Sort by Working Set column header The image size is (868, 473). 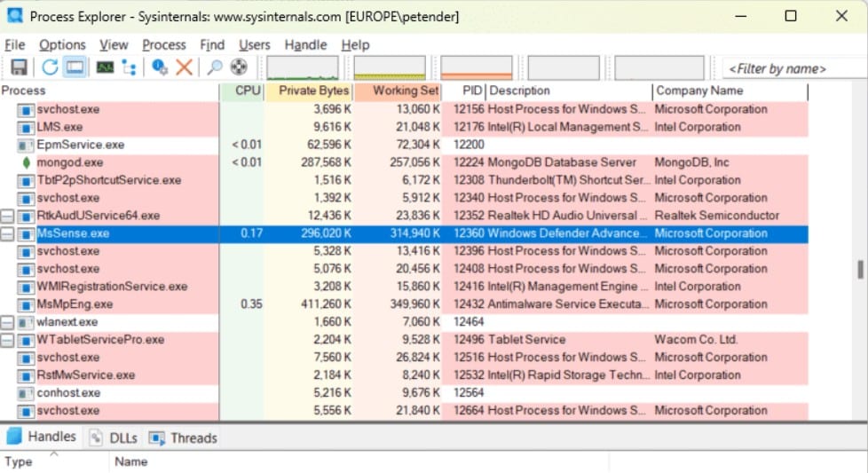[x=398, y=91]
